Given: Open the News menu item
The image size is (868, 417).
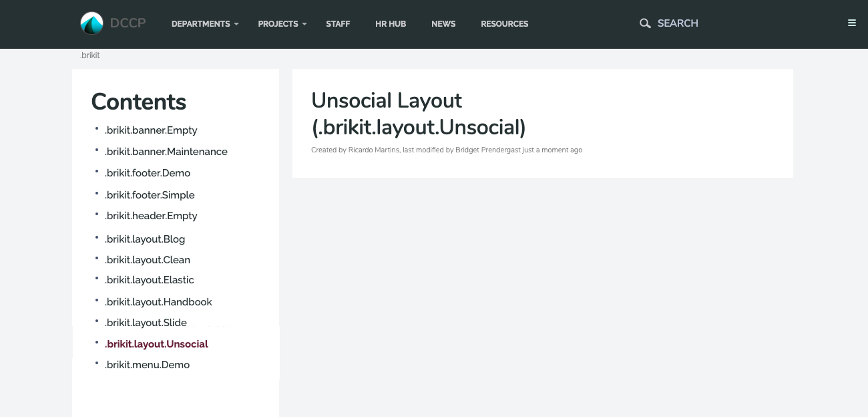Looking at the screenshot, I should coord(443,23).
